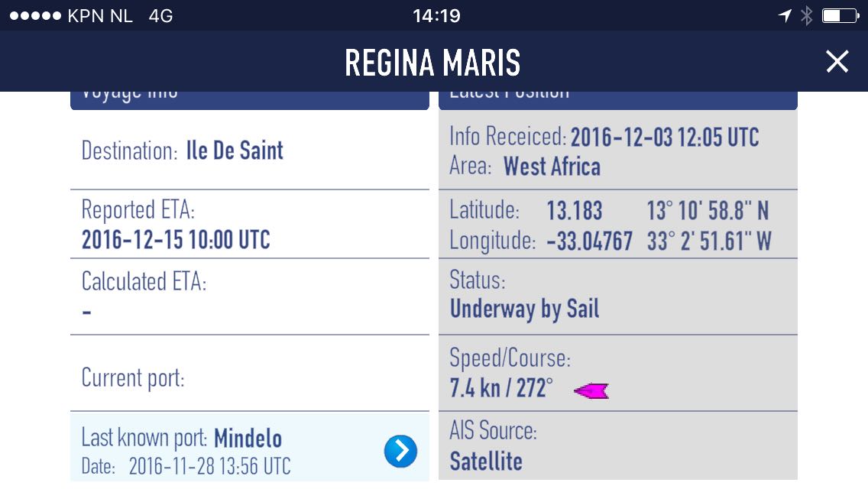Select the Voyage Info section header
The image size is (868, 489).
[249, 99]
